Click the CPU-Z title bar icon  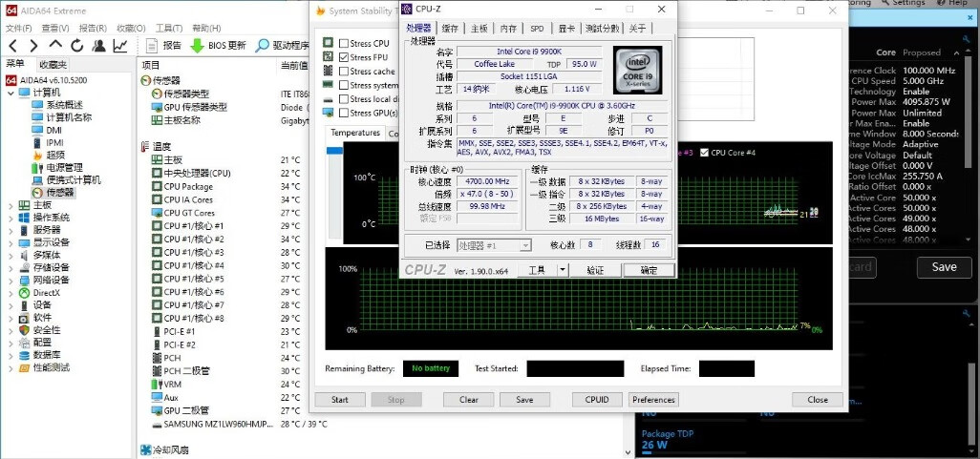point(407,9)
